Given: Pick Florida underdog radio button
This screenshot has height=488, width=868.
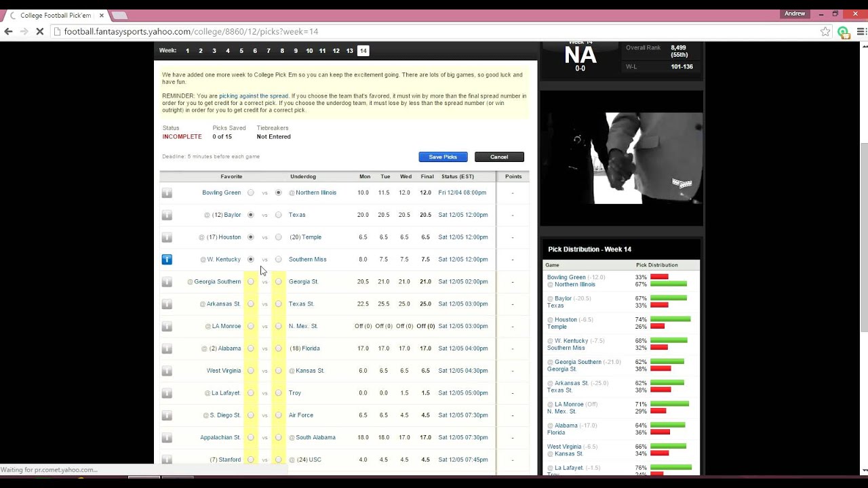Looking at the screenshot, I should pos(278,348).
